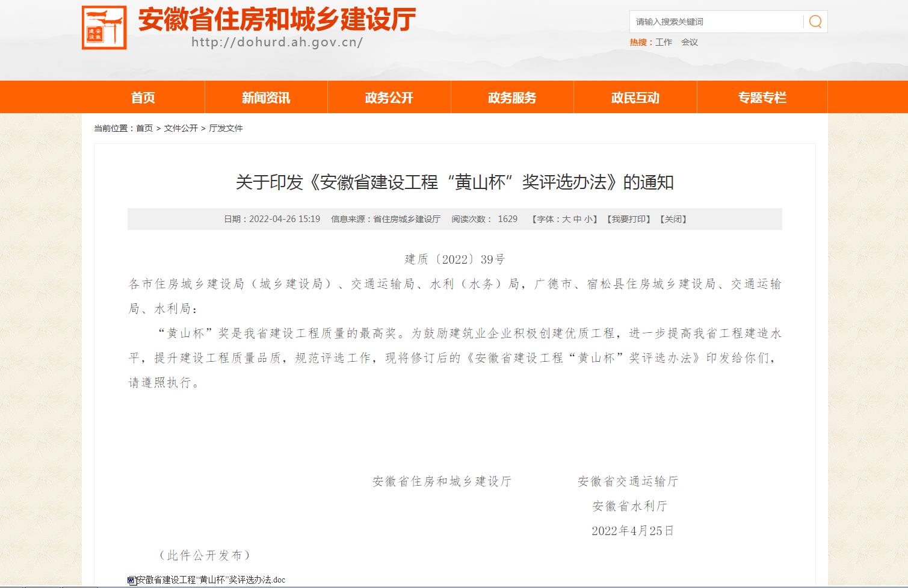The width and height of the screenshot is (908, 588).
Task: Open the 政务服务 navigation menu item
Action: point(511,97)
